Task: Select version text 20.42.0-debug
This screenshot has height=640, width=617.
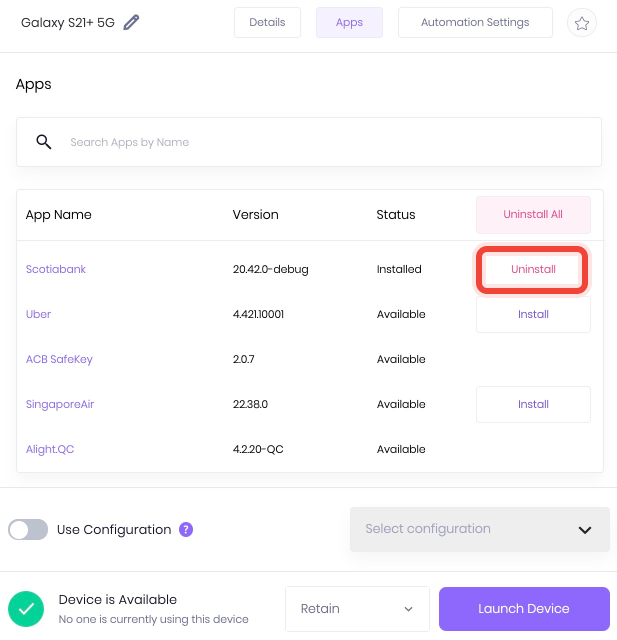Action: 271,269
